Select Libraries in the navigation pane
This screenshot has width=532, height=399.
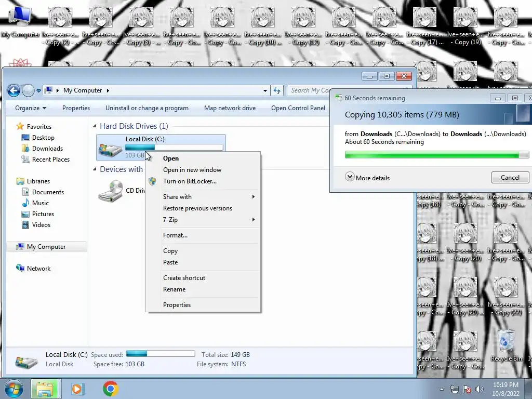38,181
